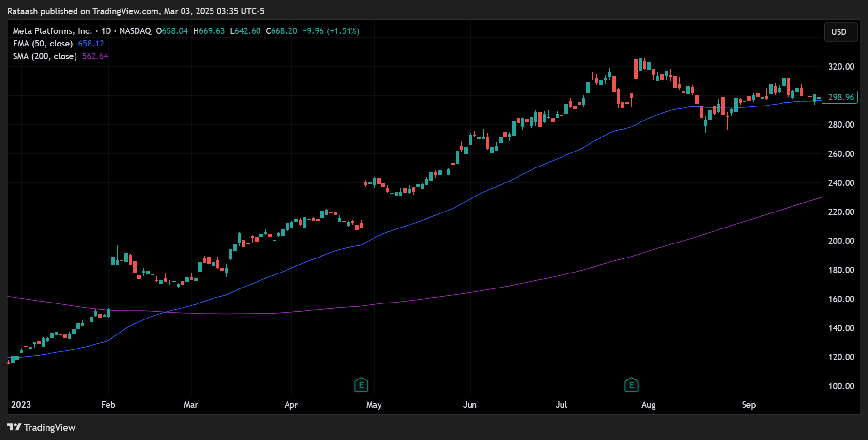Click the Sep label on time axis
This screenshot has width=868, height=440.
click(x=748, y=405)
